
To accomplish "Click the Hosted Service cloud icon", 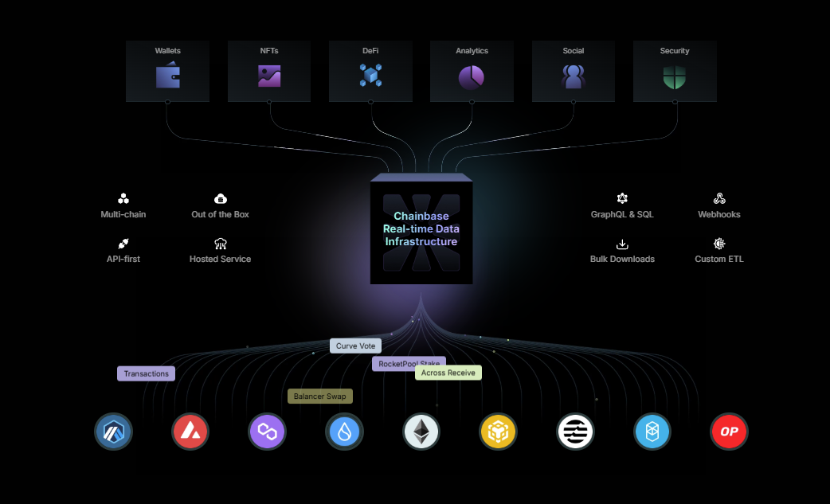I will tap(220, 244).
